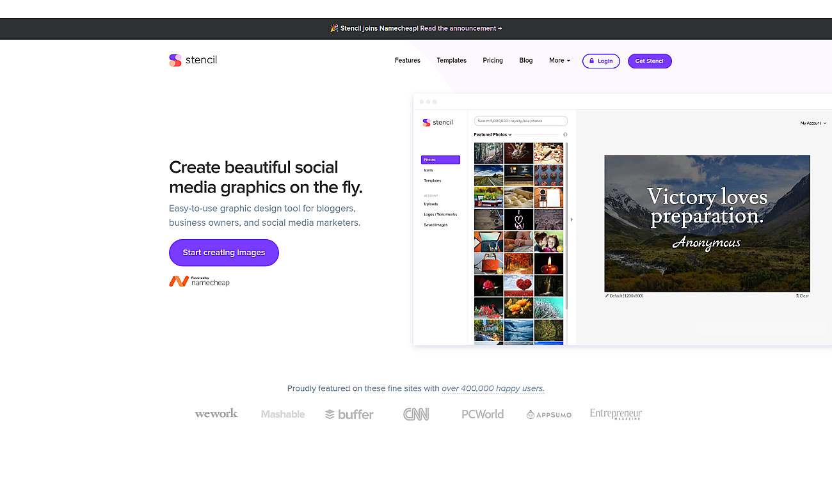Click the party popper emoji in the announcement bar
Viewport: 832px width, 504px height.
[333, 28]
